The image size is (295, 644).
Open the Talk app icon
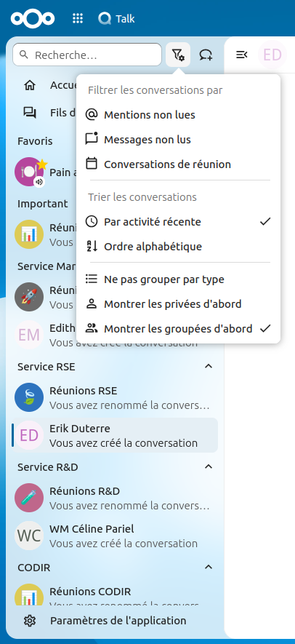105,19
